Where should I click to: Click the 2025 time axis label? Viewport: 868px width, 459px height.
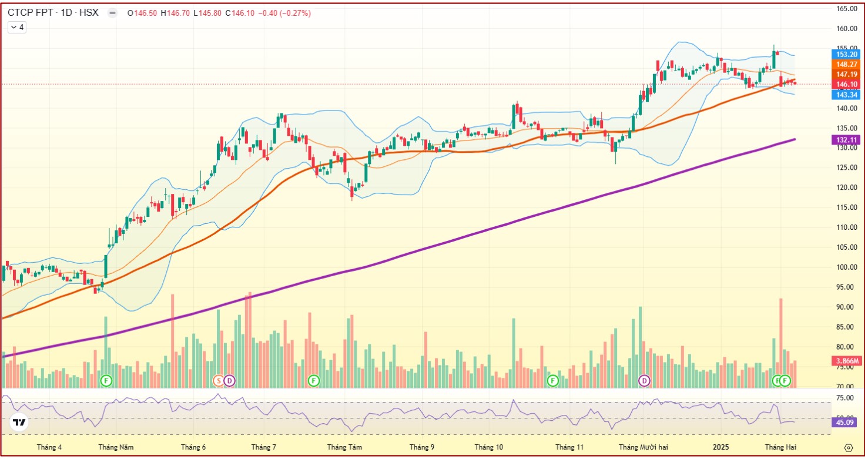point(721,447)
